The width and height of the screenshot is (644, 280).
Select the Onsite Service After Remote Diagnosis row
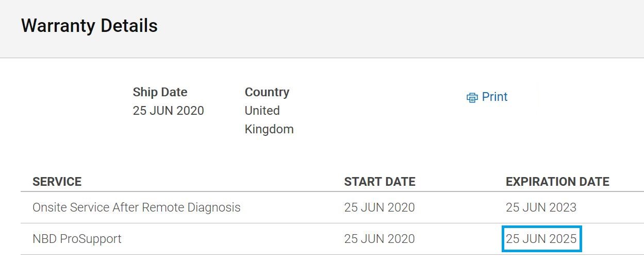(332, 207)
